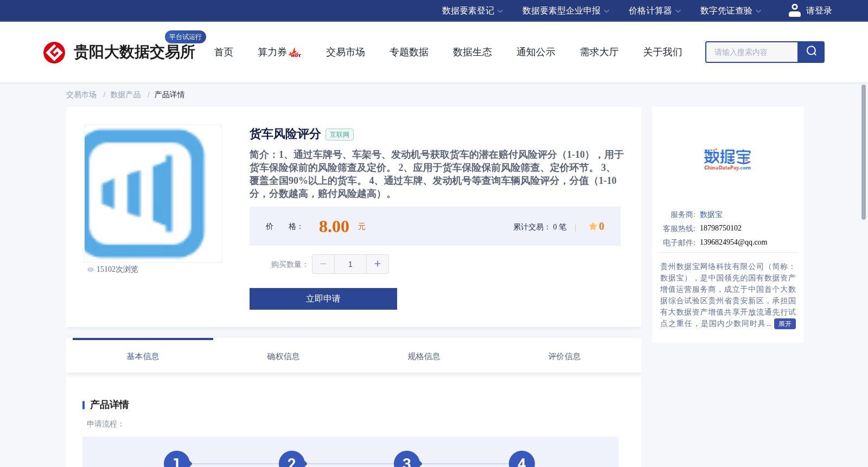Expand the 数据要素登记 dropdown
The width and height of the screenshot is (868, 467).
click(473, 11)
